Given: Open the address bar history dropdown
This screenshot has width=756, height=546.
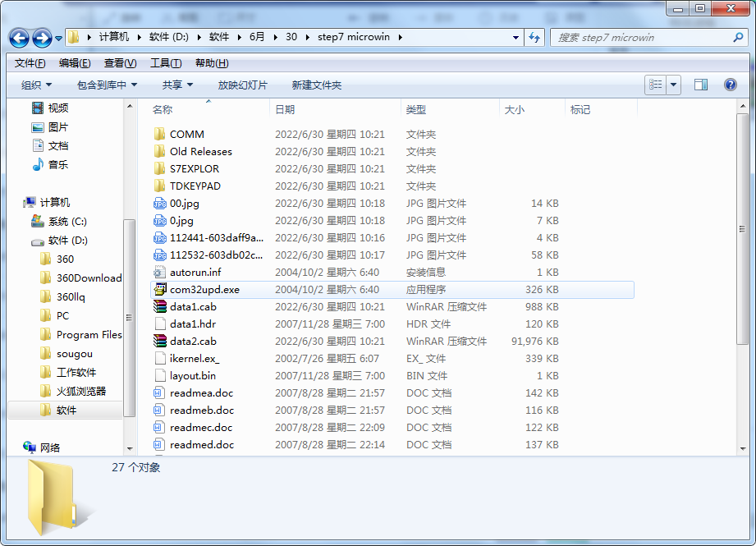Looking at the screenshot, I should coord(515,37).
